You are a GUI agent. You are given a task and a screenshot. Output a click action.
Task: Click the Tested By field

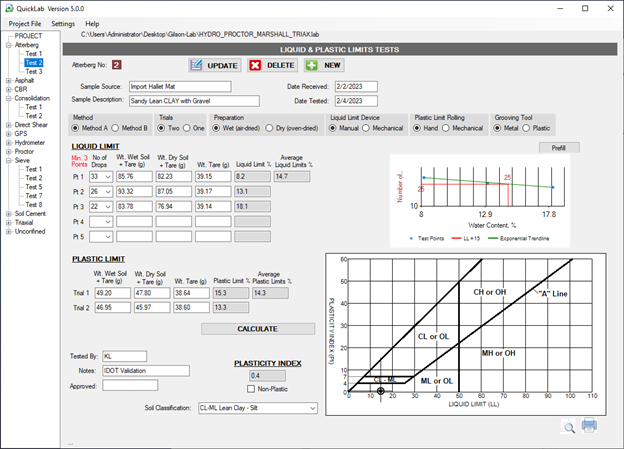[125, 356]
